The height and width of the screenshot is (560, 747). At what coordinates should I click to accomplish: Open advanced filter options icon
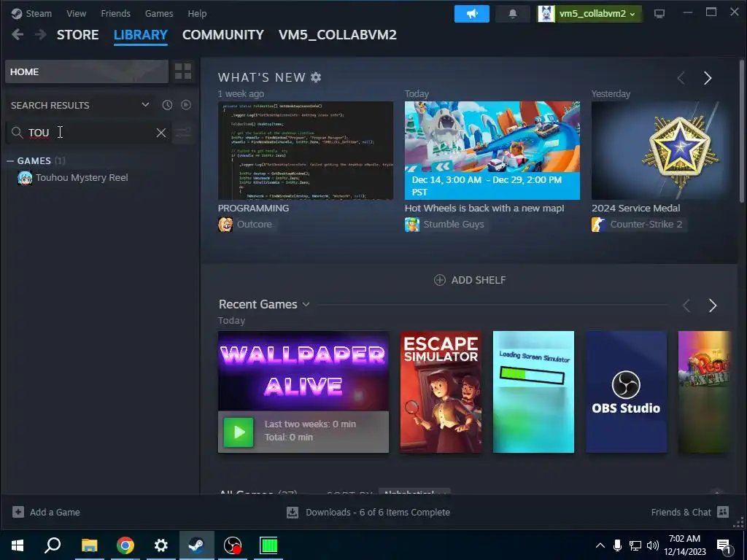(x=183, y=133)
